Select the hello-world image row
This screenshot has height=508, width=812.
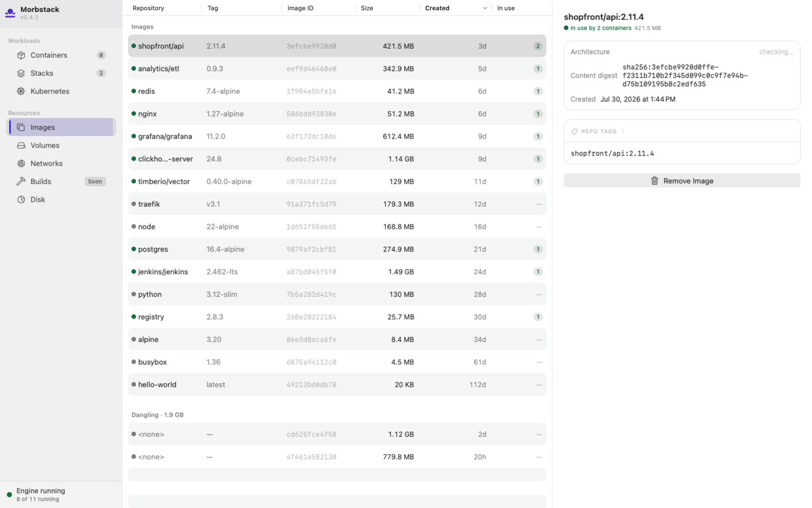[x=337, y=385]
